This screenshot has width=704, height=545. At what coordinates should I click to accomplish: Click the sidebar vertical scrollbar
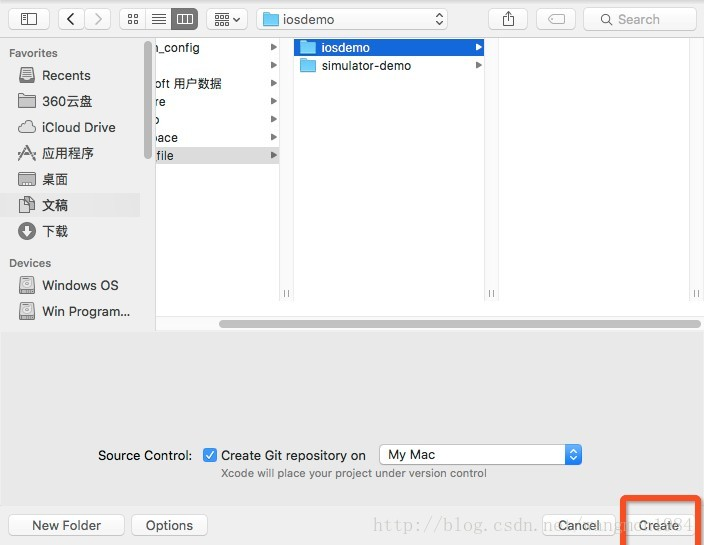click(x=148, y=100)
